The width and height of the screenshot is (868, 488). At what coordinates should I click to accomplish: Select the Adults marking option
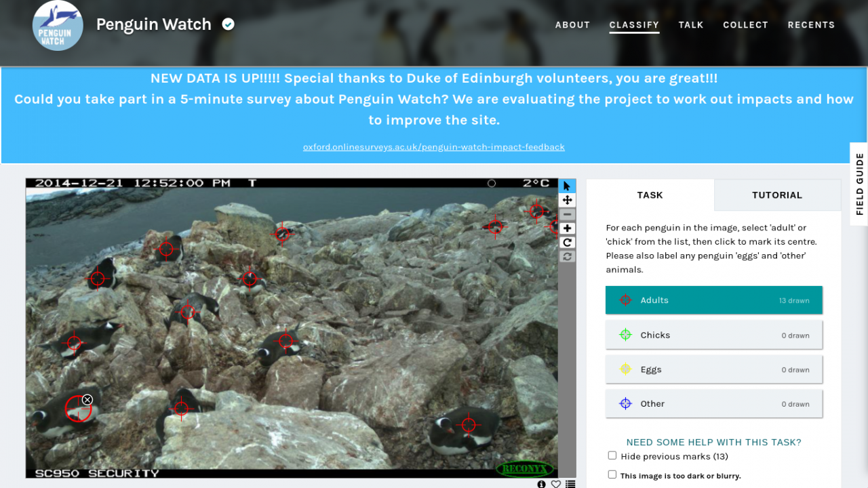click(714, 300)
